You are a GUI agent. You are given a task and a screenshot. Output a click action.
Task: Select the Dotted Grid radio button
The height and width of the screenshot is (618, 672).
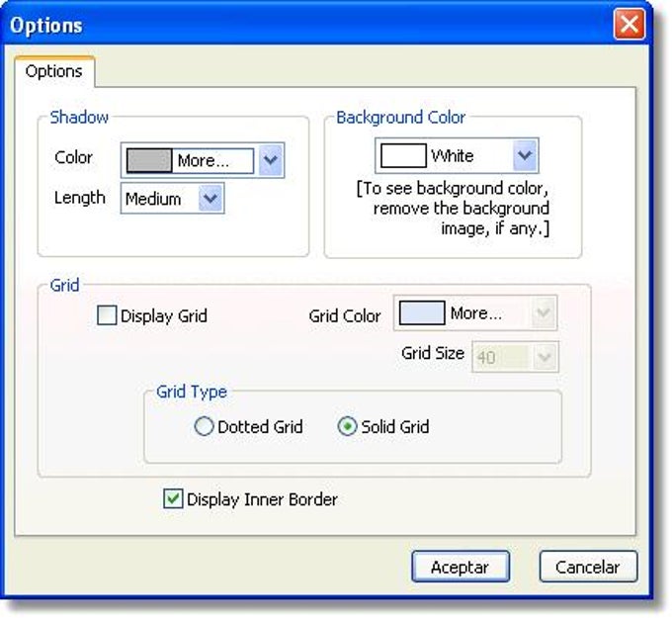(x=204, y=426)
